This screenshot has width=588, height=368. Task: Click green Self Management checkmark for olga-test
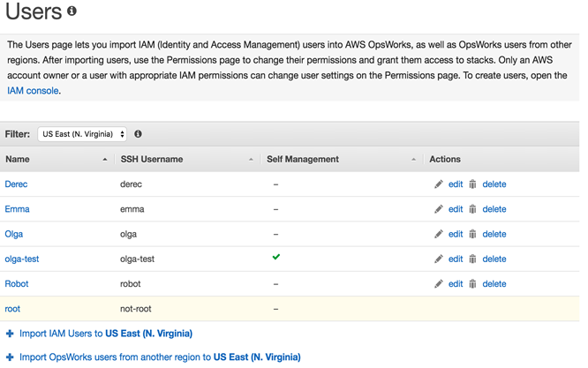tap(276, 257)
